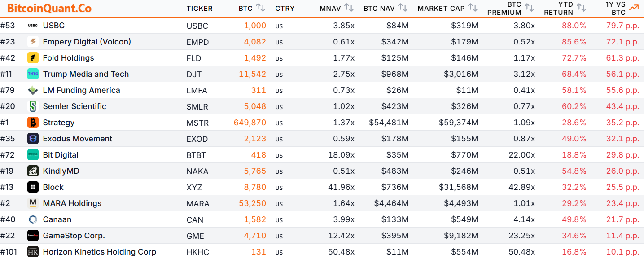Click the Empery Digital lightning bolt logo

32,41
